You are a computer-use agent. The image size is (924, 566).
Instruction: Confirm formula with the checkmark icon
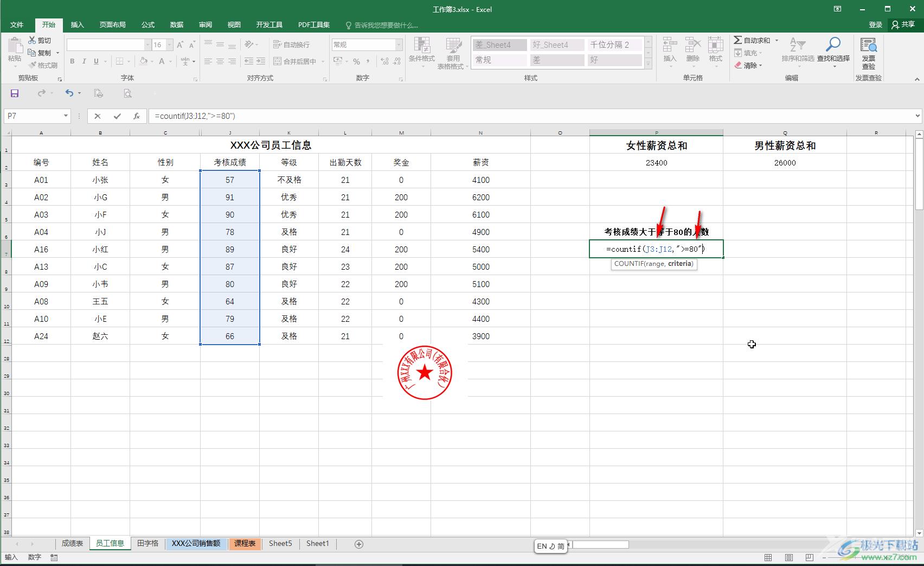coord(117,116)
